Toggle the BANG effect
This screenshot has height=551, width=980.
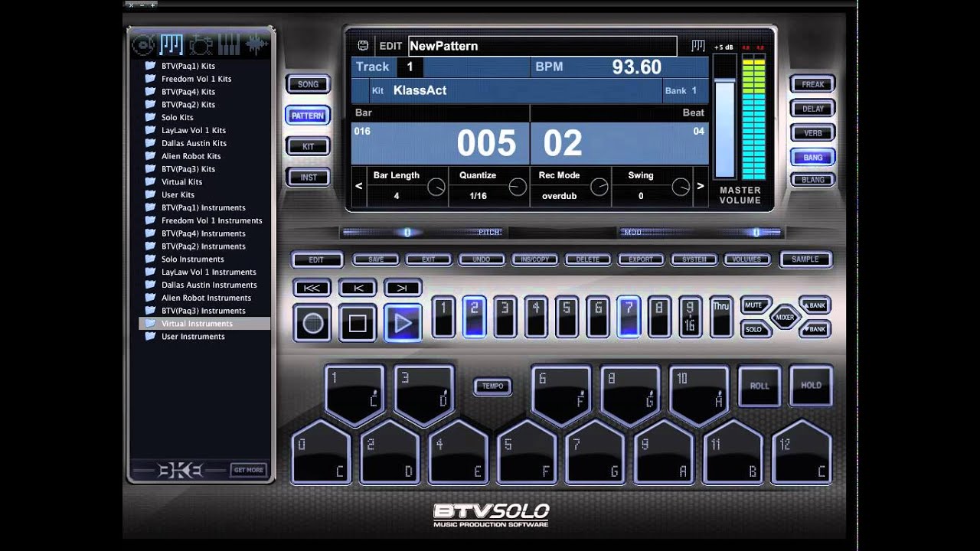click(x=813, y=157)
